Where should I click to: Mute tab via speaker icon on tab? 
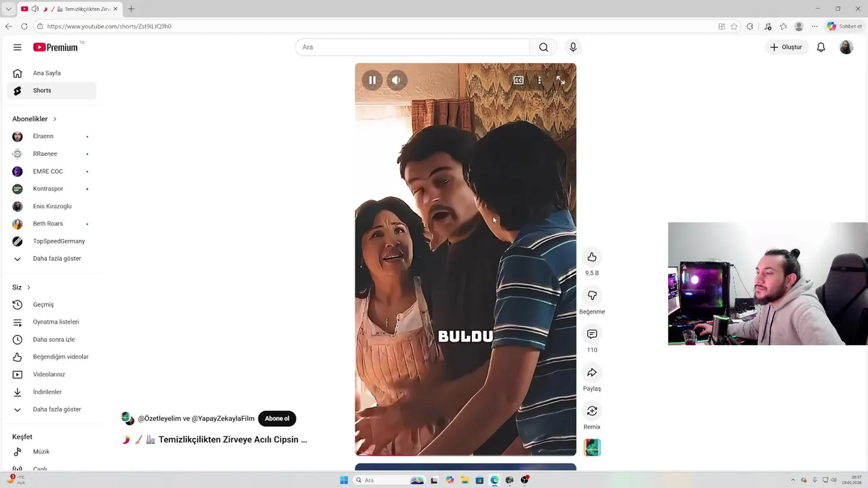pos(35,9)
